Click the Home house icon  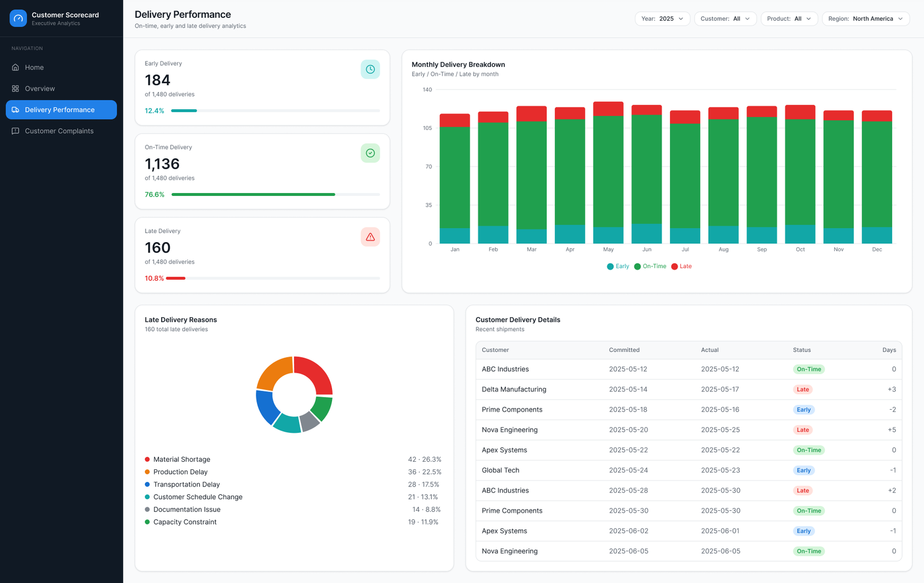coord(16,68)
